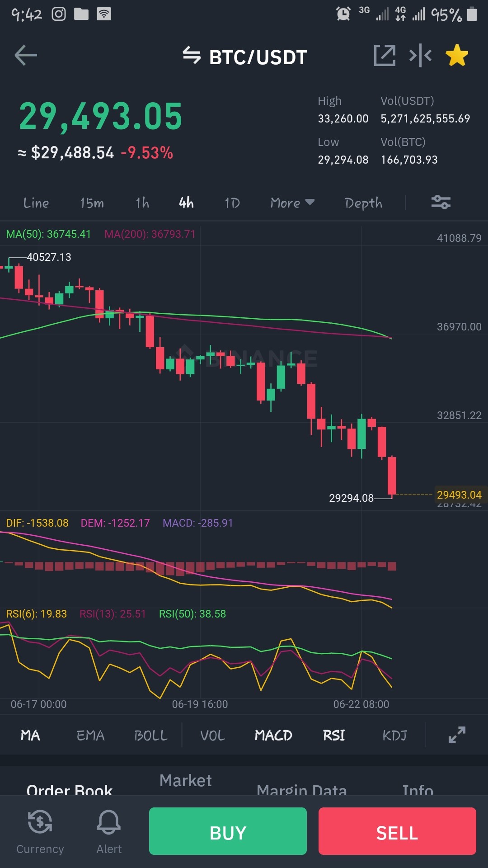
Task: Tap the green BUY button
Action: point(228,831)
